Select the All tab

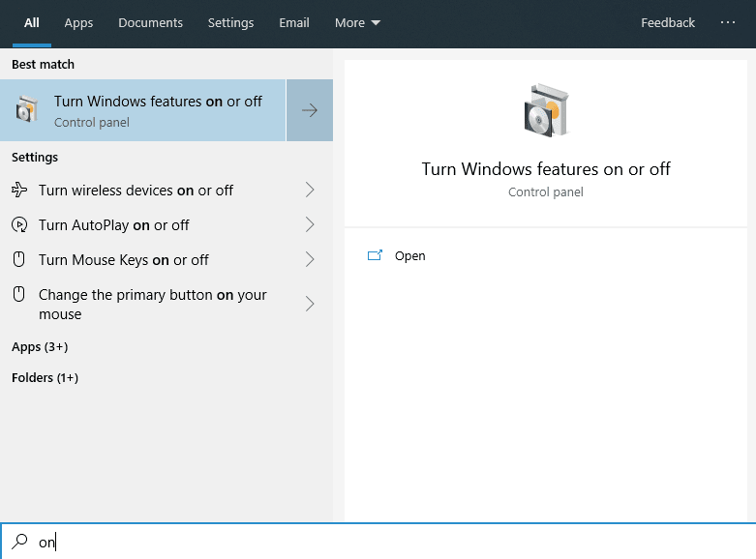(32, 22)
